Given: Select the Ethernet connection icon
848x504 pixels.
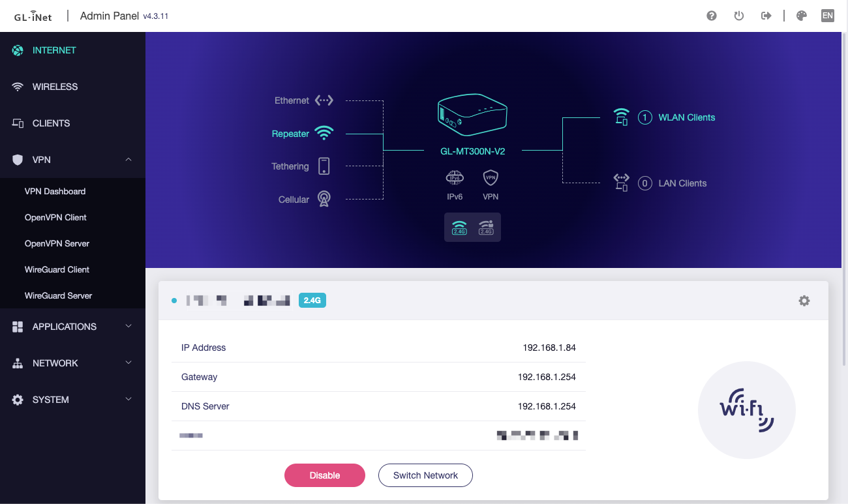Looking at the screenshot, I should click(x=324, y=100).
